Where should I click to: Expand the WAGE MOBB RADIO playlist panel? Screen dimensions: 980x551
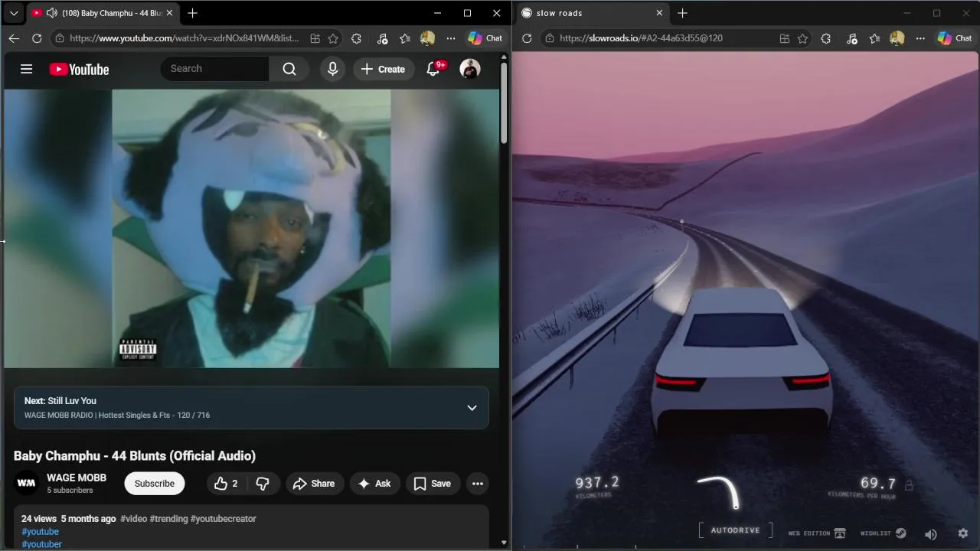pyautogui.click(x=472, y=408)
